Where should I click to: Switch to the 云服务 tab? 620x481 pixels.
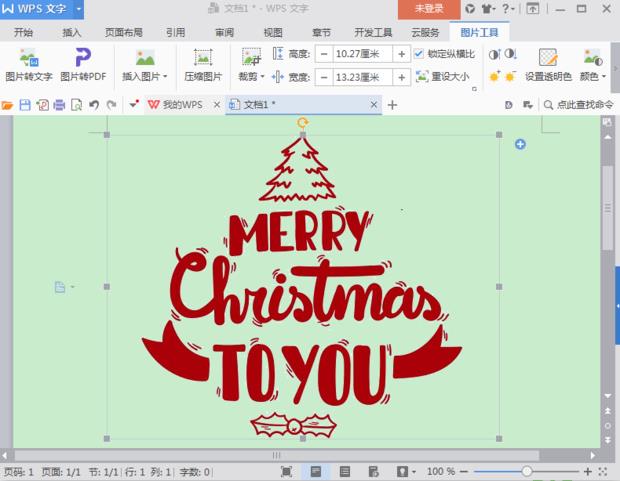click(425, 32)
